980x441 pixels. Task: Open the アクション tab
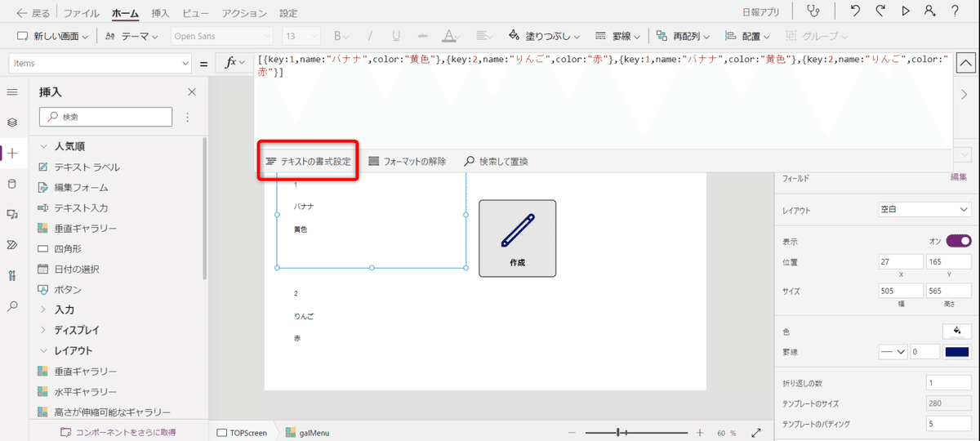click(x=244, y=14)
